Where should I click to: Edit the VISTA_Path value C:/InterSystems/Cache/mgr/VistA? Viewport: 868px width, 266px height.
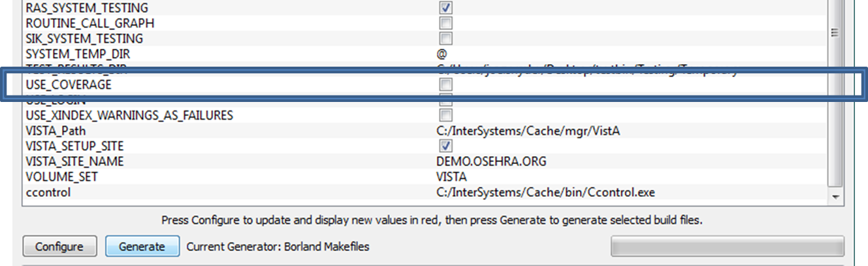[528, 131]
